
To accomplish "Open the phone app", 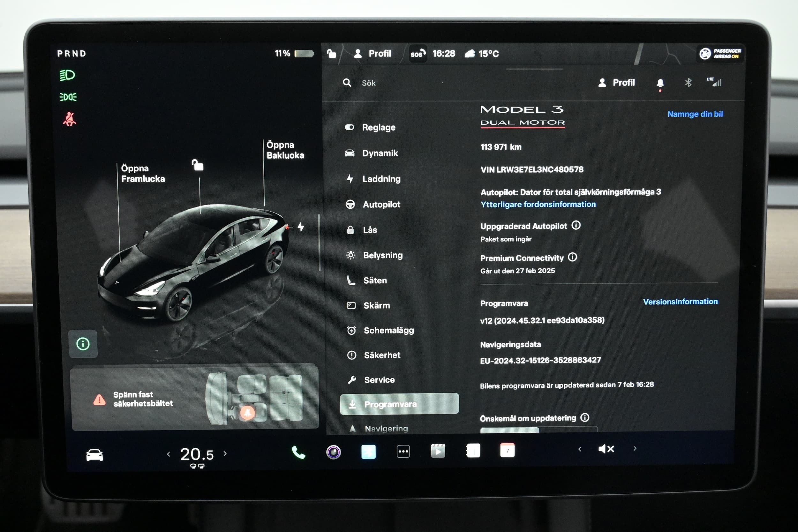I will click(x=298, y=452).
